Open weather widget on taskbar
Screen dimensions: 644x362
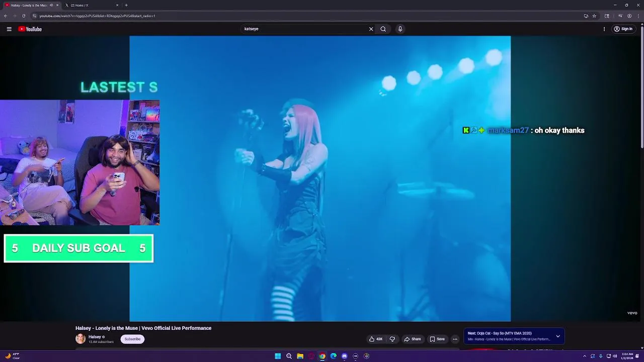pos(12,356)
